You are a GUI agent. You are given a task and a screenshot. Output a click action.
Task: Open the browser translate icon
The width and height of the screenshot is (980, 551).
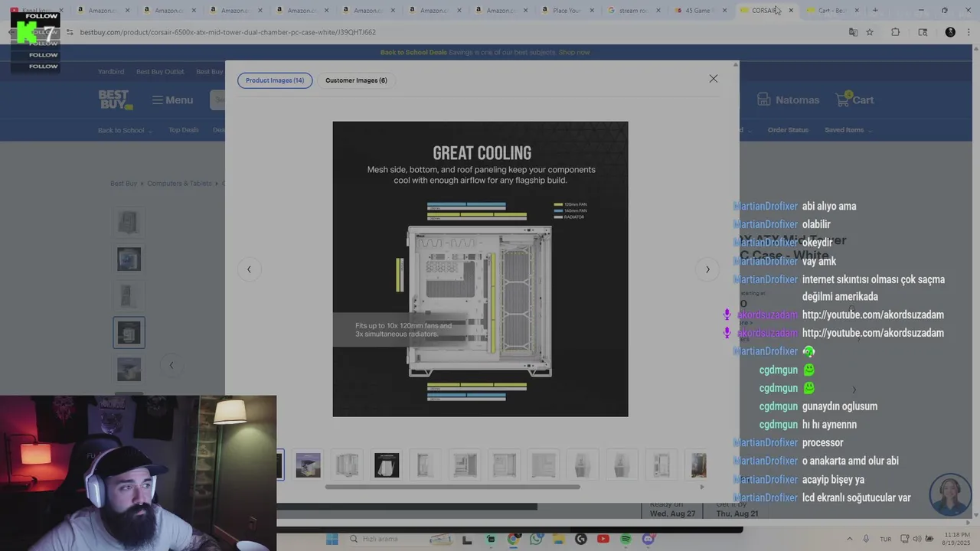[x=853, y=32]
